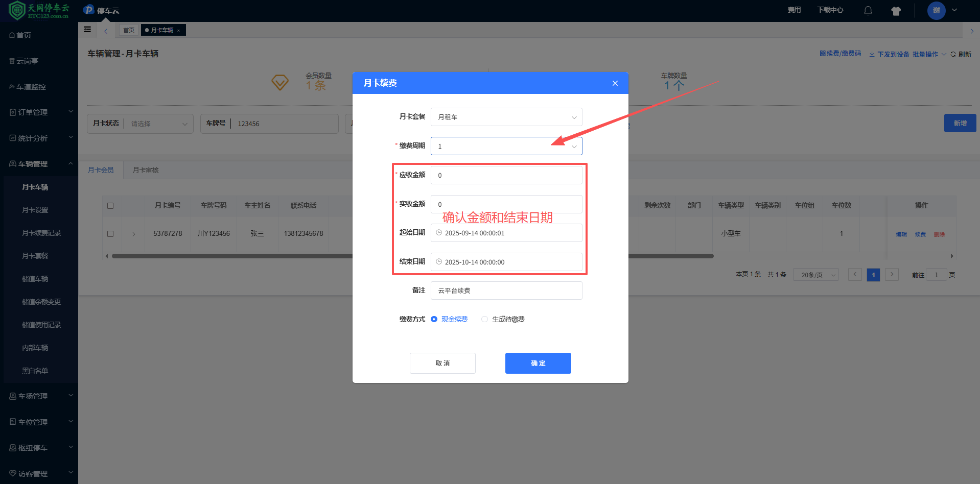
Task: Click the sidebar collapse hamburger icon
Action: [87, 30]
